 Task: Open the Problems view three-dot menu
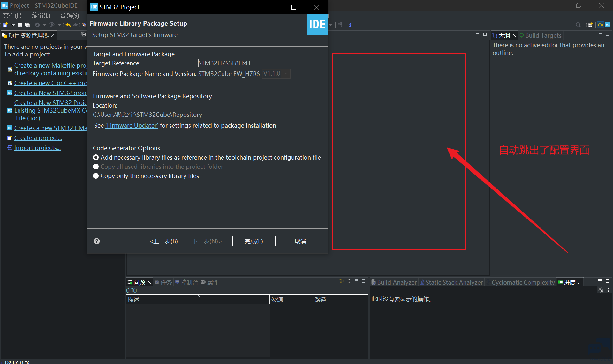click(349, 281)
